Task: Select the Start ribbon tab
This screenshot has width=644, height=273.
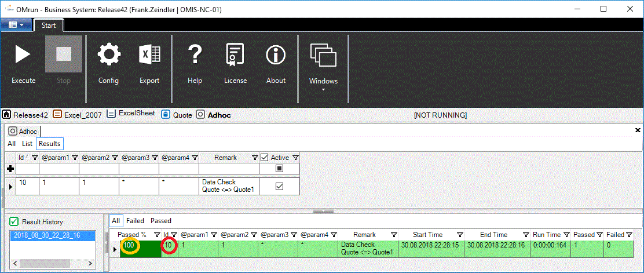Action: click(49, 26)
